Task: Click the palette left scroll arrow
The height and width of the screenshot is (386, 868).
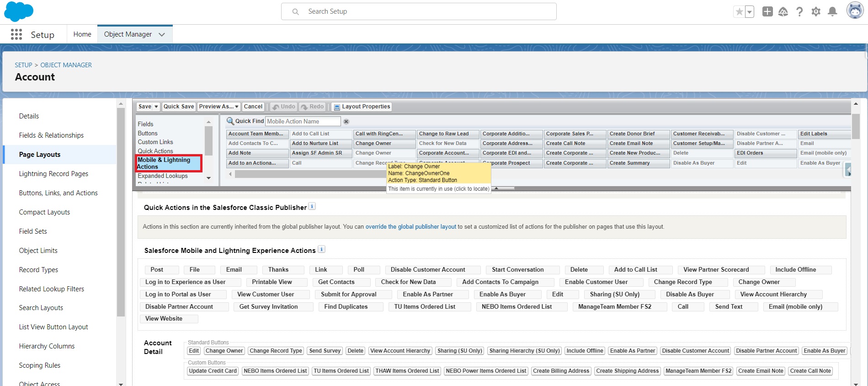Action: point(230,174)
